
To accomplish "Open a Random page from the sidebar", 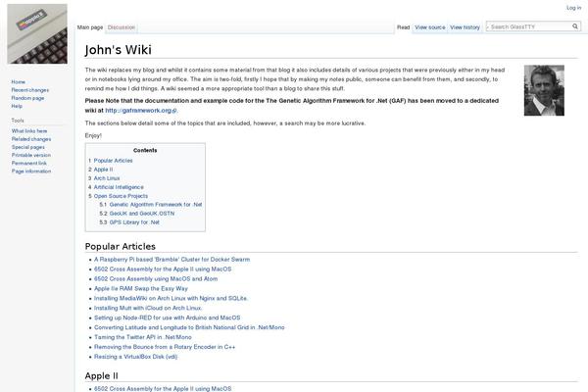I will 27,98.
